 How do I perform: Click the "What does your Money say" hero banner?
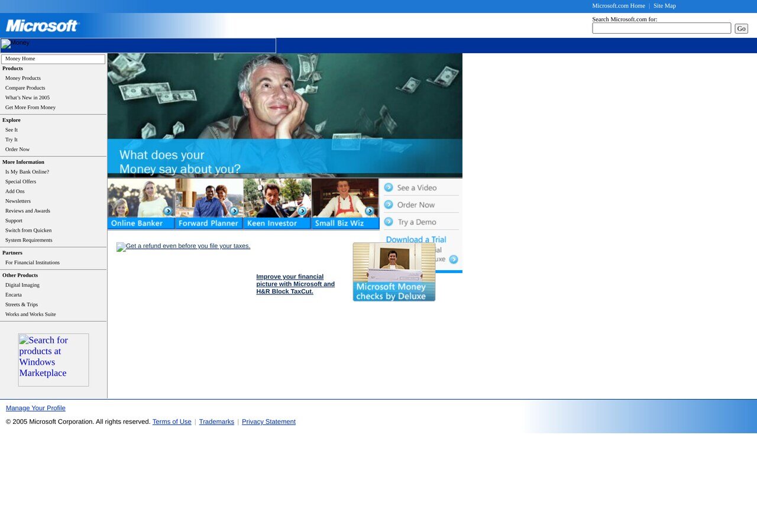[285, 115]
